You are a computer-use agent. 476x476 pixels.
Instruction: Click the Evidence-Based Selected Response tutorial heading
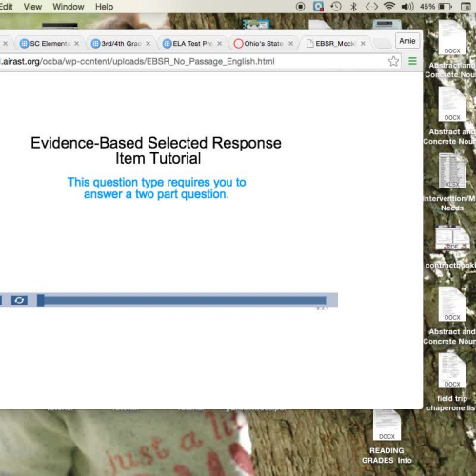[x=156, y=150]
